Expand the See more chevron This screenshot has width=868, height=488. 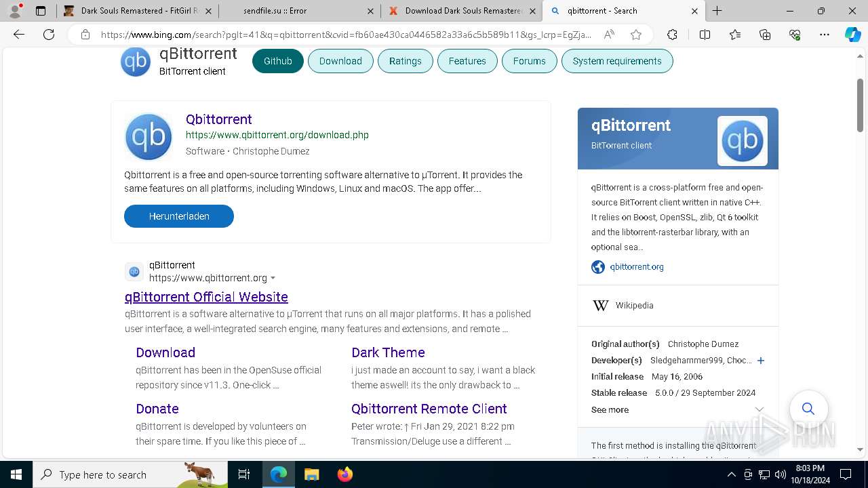(x=759, y=410)
